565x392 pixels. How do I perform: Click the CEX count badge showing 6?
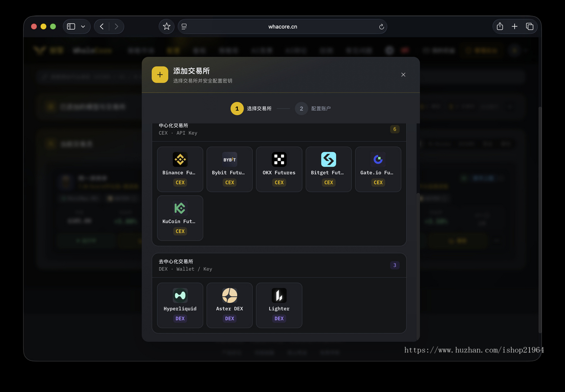395,129
